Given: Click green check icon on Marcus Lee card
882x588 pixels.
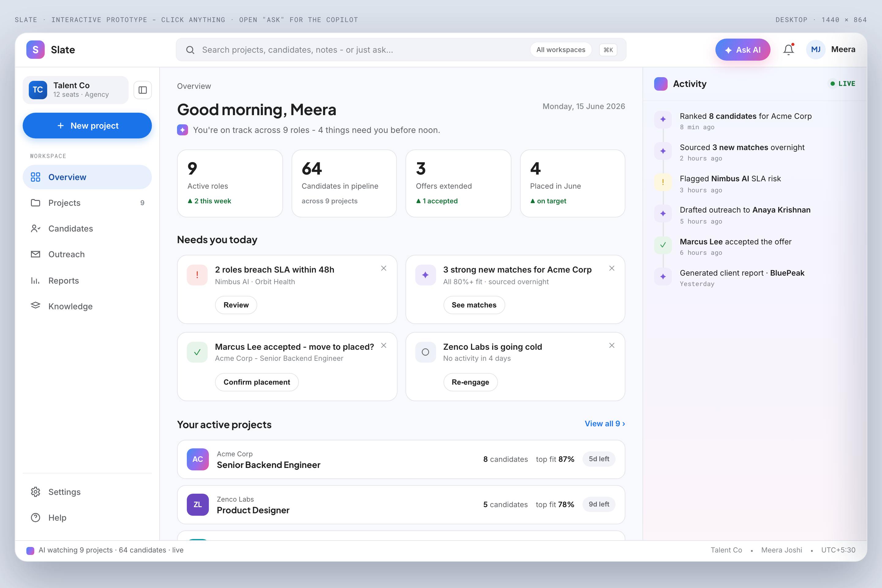Looking at the screenshot, I should coord(197,352).
